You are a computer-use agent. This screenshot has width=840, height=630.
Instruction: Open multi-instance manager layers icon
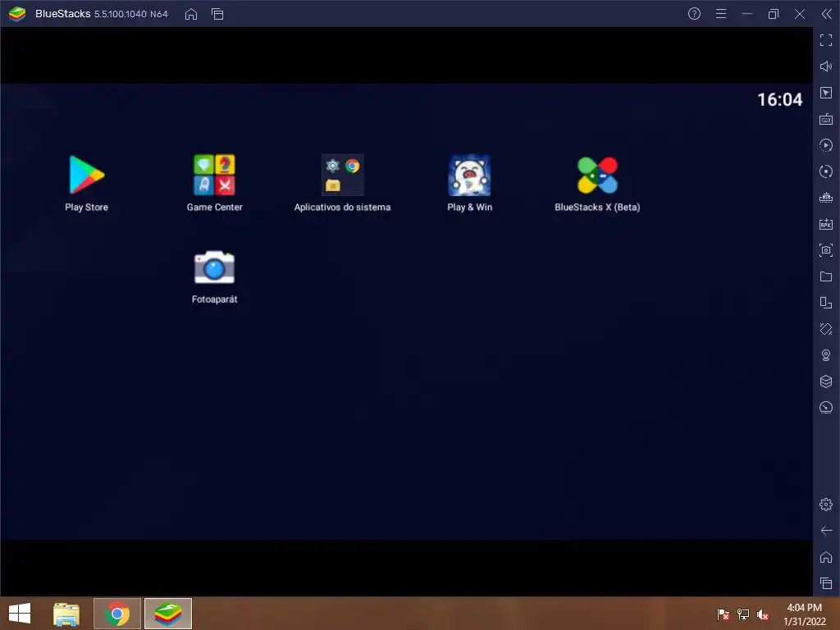pyautogui.click(x=826, y=381)
